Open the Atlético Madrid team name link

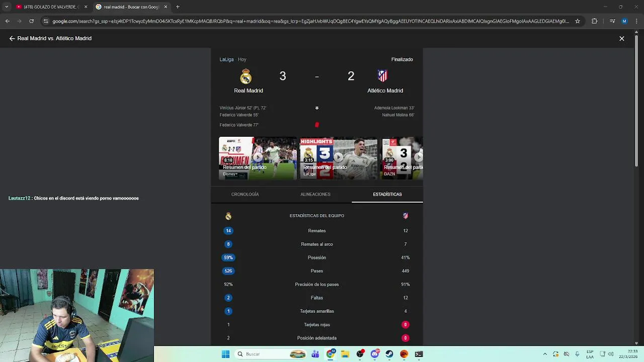coord(385,90)
